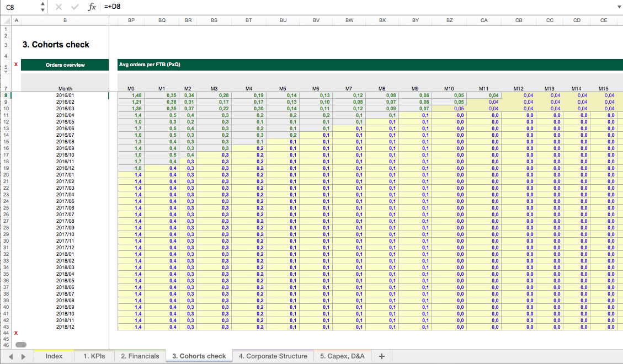Click the Month label cell
Viewport: 623px width, 364px height.
point(65,89)
